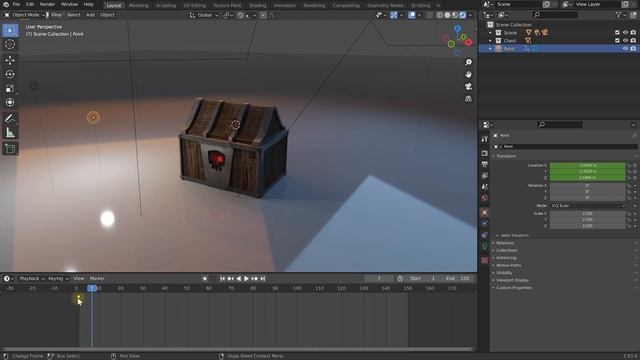Select the Cursor tool
This screenshot has width=640, height=360.
pos(10,44)
